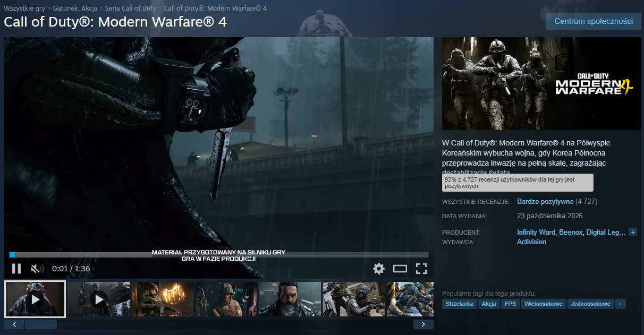Screen dimensions: 644x335
Task: Click the DATA WYDANIA label
Action: [464, 217]
